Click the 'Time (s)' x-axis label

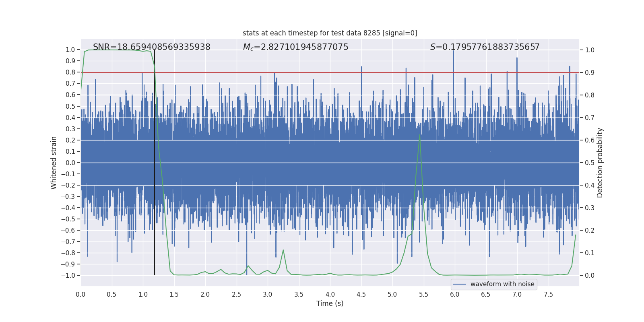tap(330, 303)
